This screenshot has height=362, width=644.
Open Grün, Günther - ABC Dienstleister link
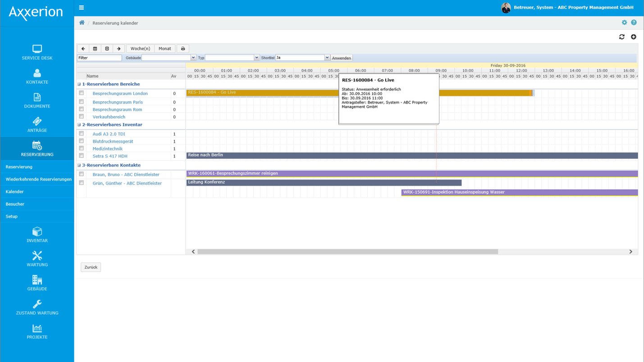(127, 183)
